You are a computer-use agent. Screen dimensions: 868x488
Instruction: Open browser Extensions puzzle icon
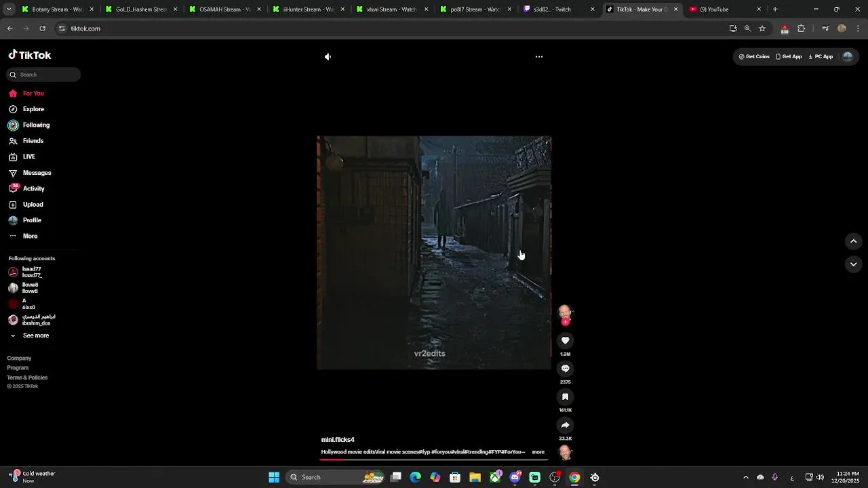click(802, 28)
